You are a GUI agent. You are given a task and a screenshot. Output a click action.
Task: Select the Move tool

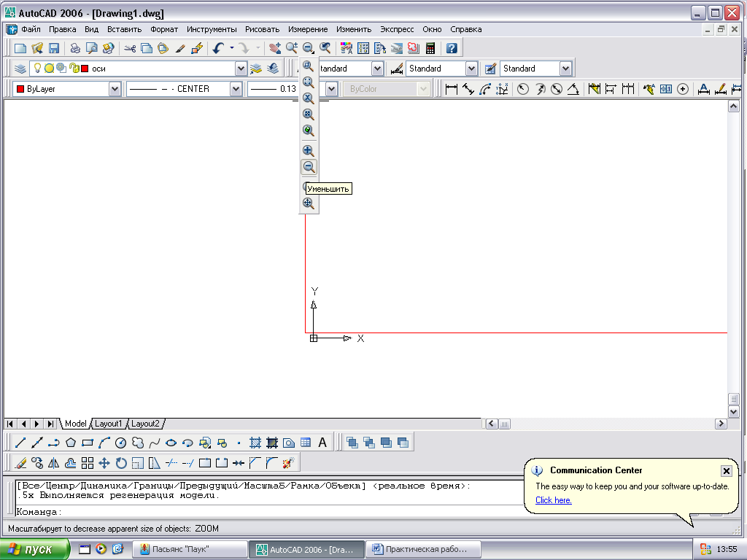pyautogui.click(x=104, y=463)
